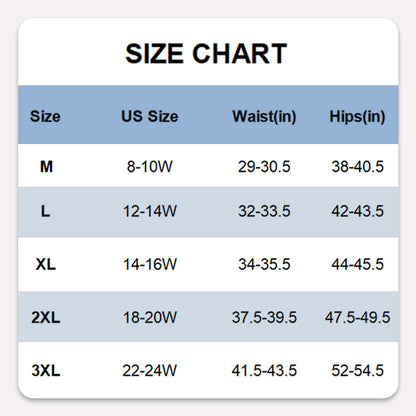Viewport: 416px width, 416px height.
Task: Choose the 2XL size label
Action: tap(46, 317)
